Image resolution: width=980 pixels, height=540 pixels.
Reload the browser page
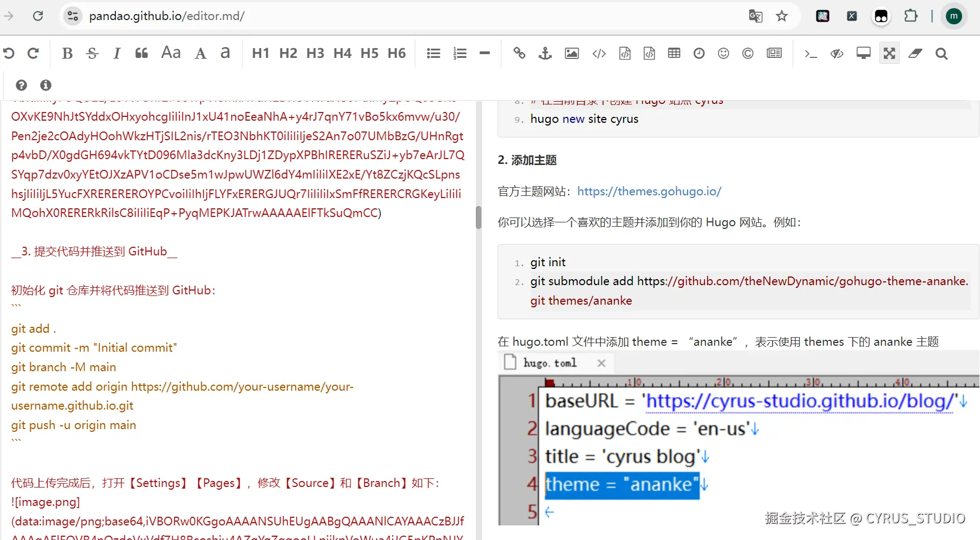pos(38,16)
